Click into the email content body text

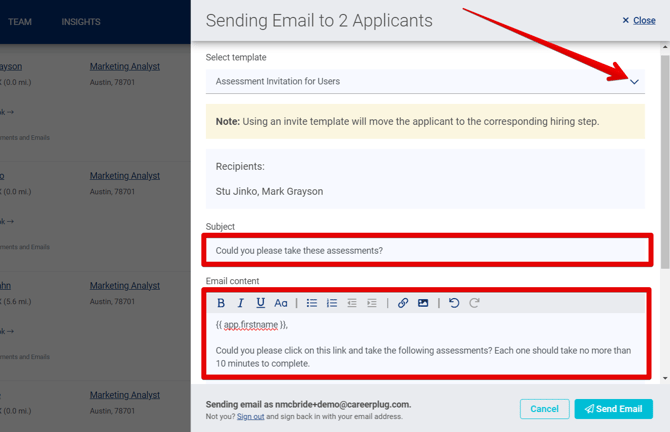pyautogui.click(x=423, y=357)
